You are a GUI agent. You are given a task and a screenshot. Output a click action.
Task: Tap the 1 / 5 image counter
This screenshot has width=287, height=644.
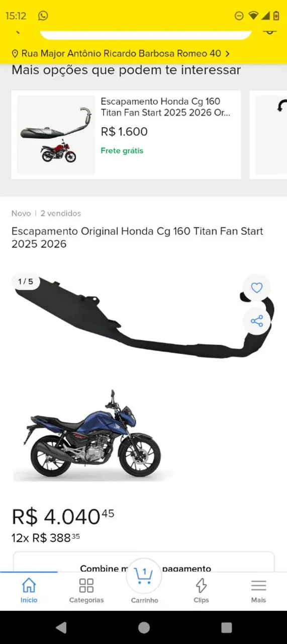pyautogui.click(x=26, y=282)
